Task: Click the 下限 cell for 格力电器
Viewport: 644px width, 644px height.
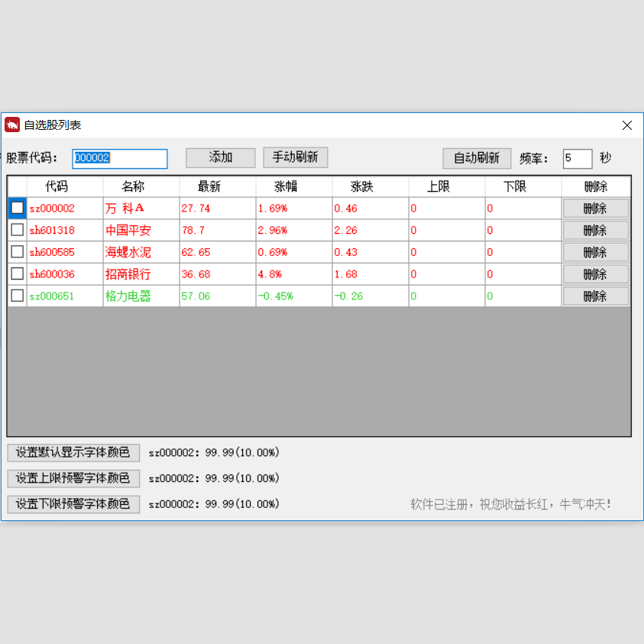Action: point(523,296)
